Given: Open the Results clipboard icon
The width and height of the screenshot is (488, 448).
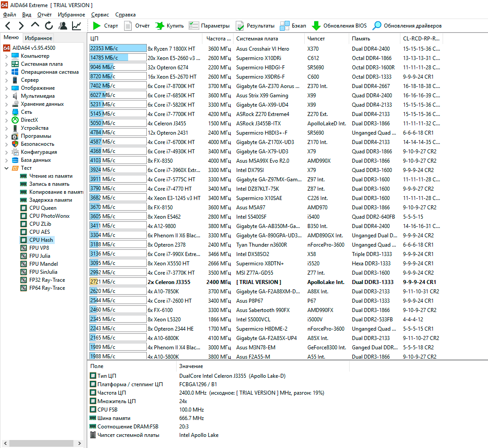Looking at the screenshot, I should coord(240,26).
